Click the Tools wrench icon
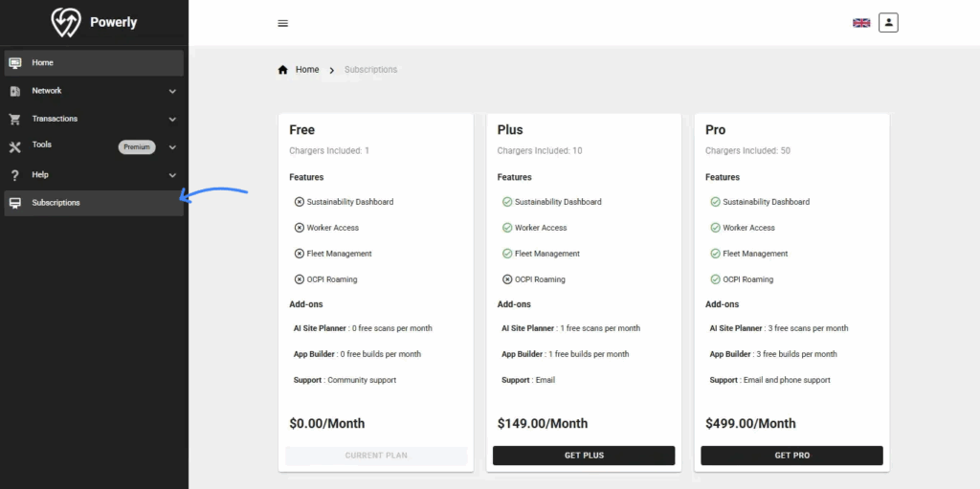Viewport: 980px width, 489px height. coord(14,147)
